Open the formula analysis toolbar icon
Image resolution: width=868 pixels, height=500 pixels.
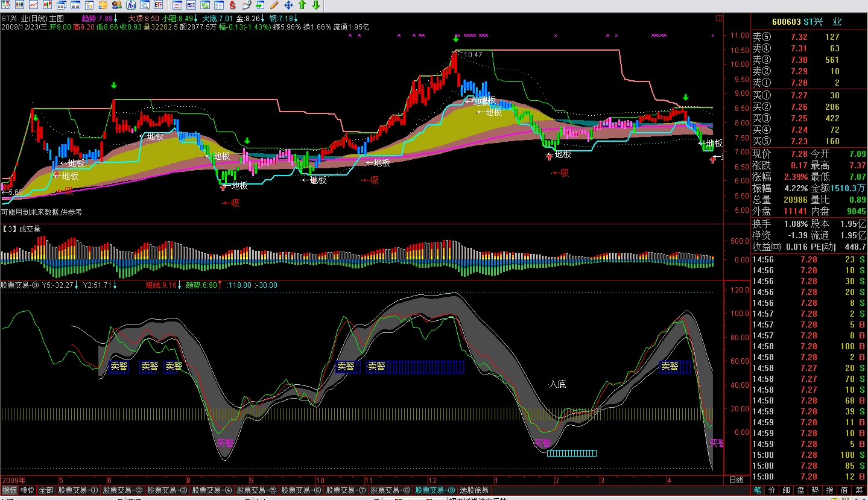pyautogui.click(x=130, y=5)
